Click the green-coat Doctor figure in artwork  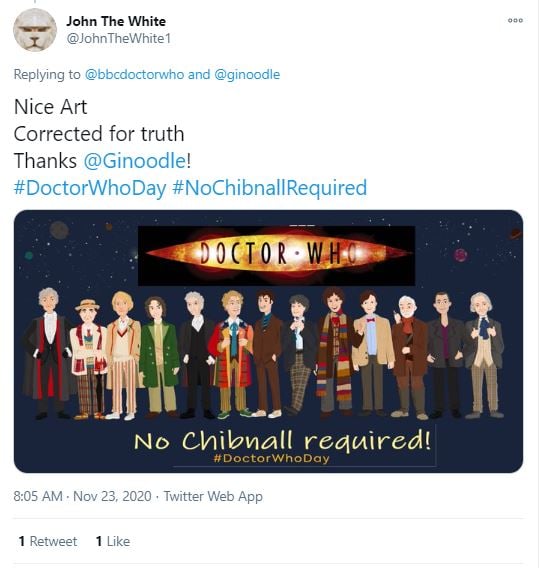158,357
